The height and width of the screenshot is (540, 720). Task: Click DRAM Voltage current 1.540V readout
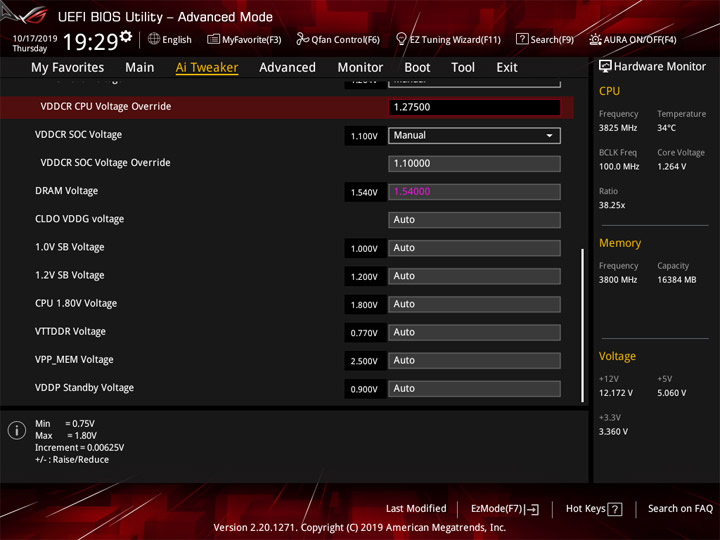point(364,192)
